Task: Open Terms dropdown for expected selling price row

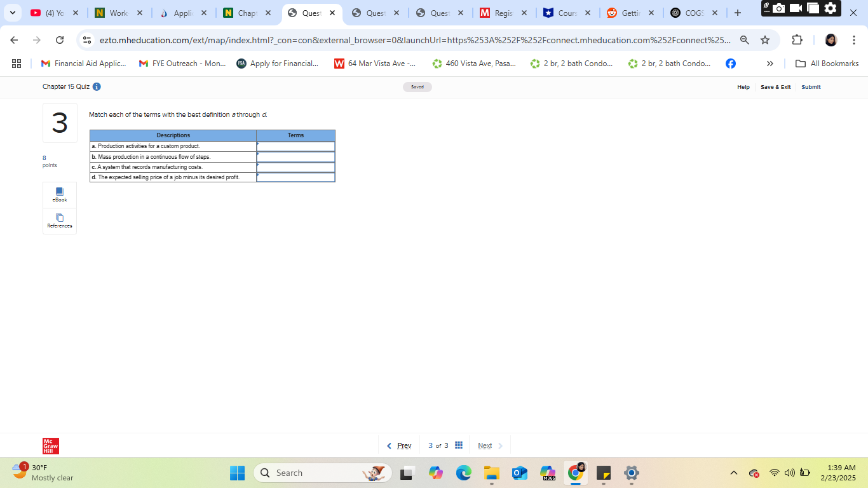Action: (x=296, y=177)
